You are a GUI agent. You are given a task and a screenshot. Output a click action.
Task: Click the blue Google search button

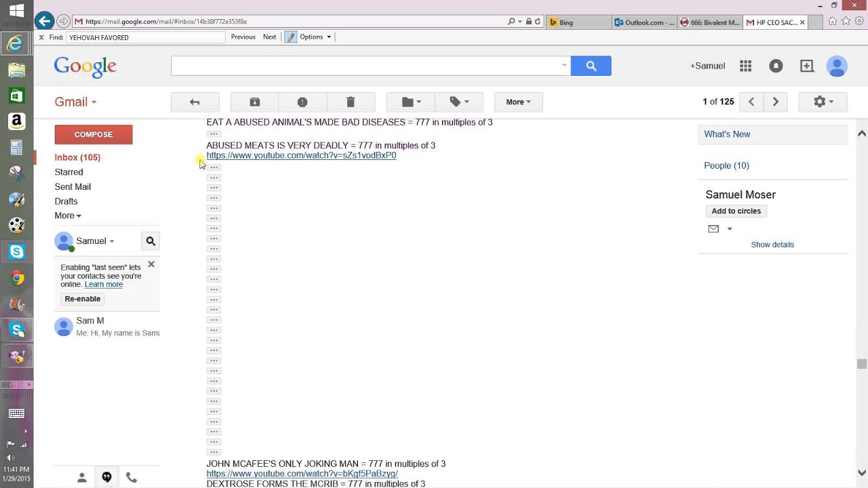pos(591,66)
